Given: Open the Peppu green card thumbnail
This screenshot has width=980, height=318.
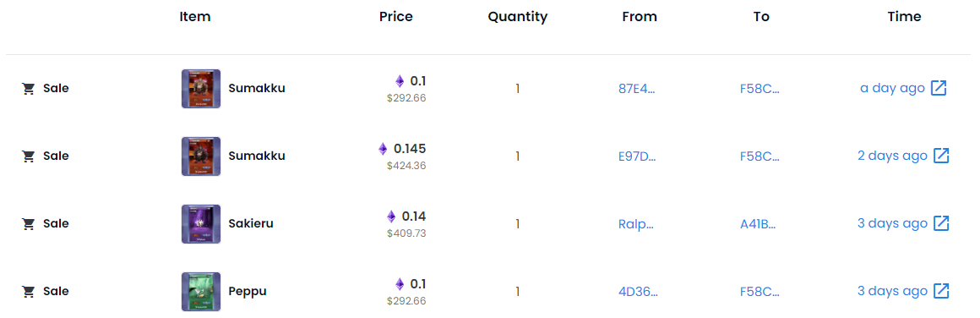Looking at the screenshot, I should coord(200,292).
